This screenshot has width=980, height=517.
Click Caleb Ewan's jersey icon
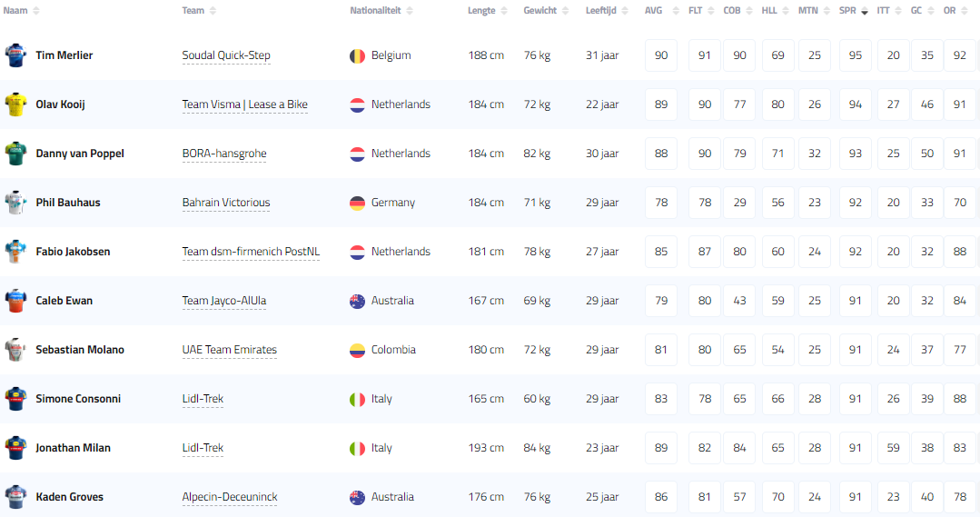[15, 301]
